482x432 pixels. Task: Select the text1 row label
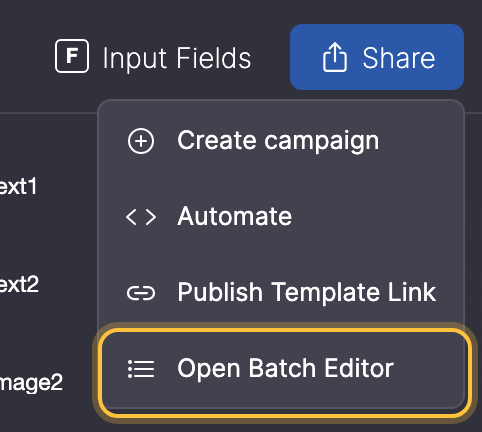18,186
